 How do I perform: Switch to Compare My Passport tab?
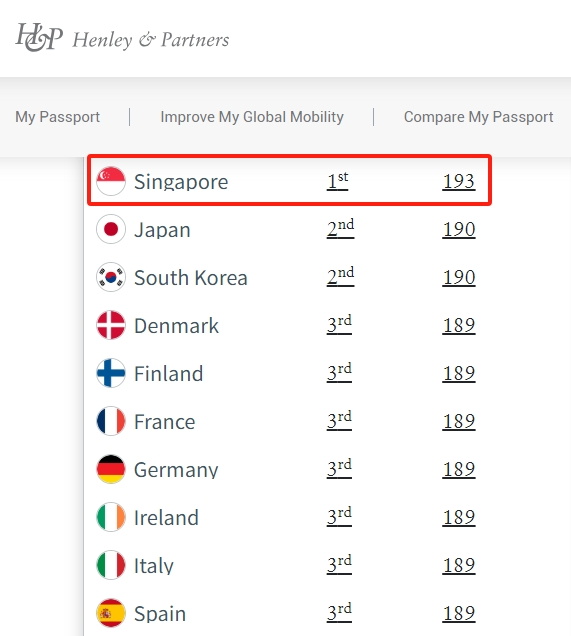479,117
